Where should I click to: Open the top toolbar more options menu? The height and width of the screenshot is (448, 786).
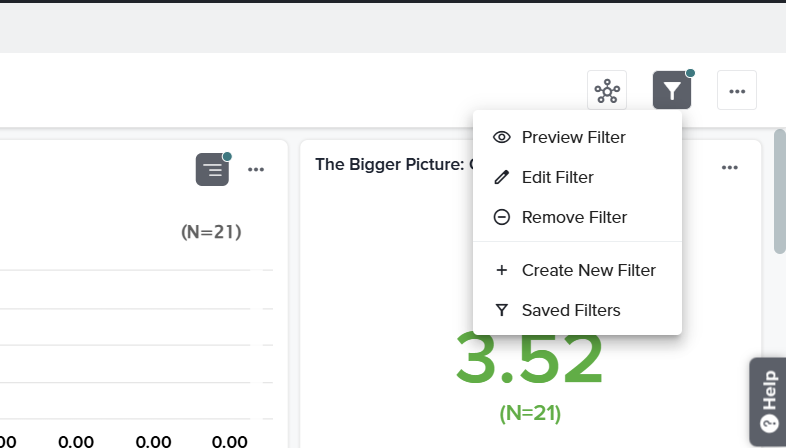pos(737,91)
